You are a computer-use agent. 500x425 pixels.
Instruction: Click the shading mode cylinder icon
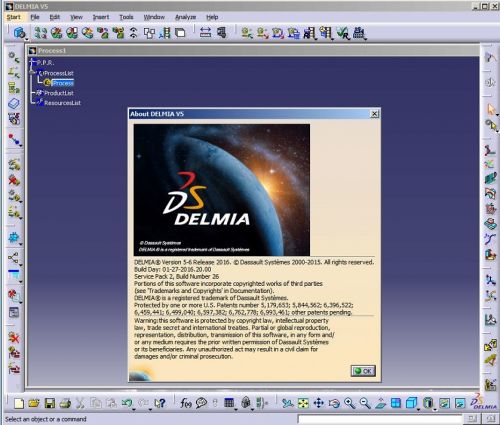coord(428,403)
